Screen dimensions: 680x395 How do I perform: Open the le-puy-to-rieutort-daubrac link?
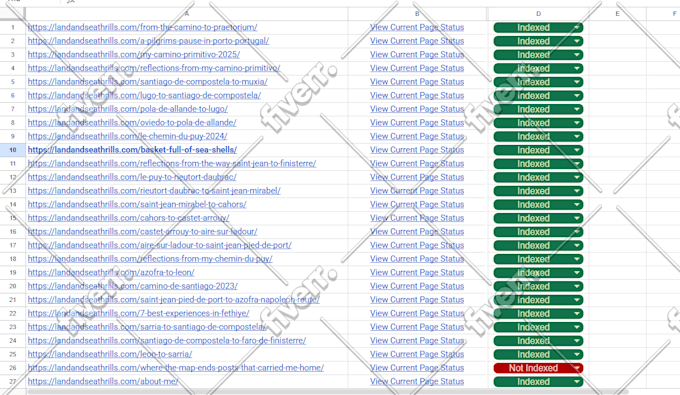(132, 177)
